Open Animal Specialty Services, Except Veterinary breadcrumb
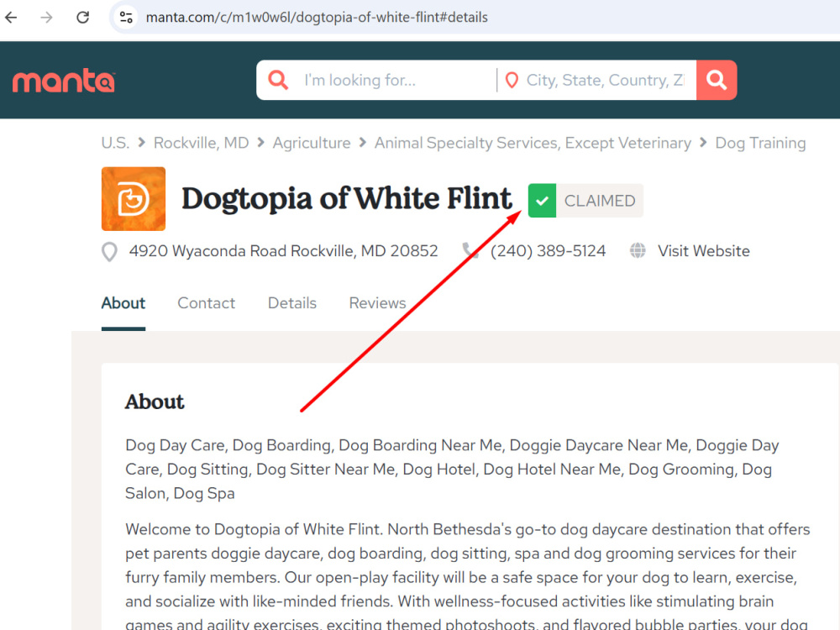 pyautogui.click(x=533, y=143)
